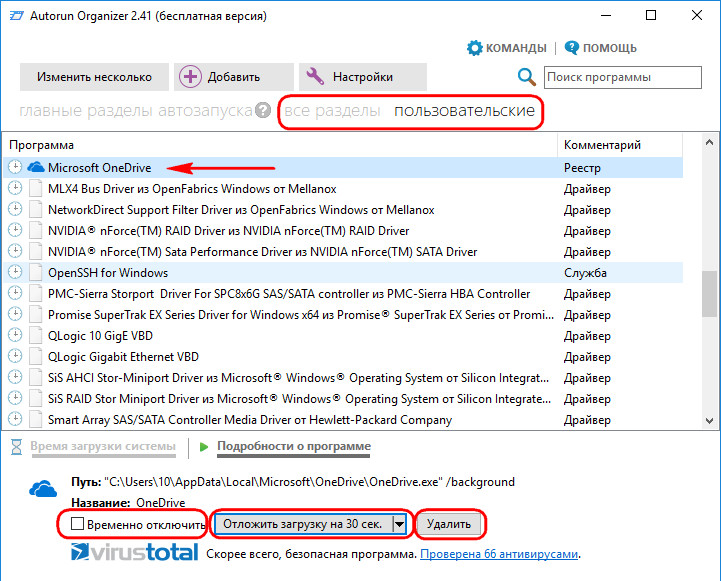Click file icon of MLX4 Bus Driver

(35, 188)
